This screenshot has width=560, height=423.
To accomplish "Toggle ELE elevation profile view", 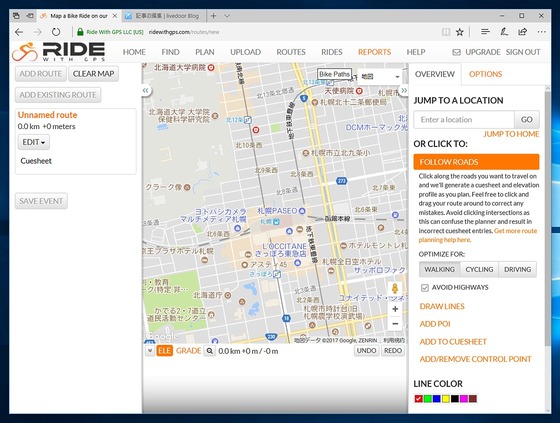I will [164, 351].
